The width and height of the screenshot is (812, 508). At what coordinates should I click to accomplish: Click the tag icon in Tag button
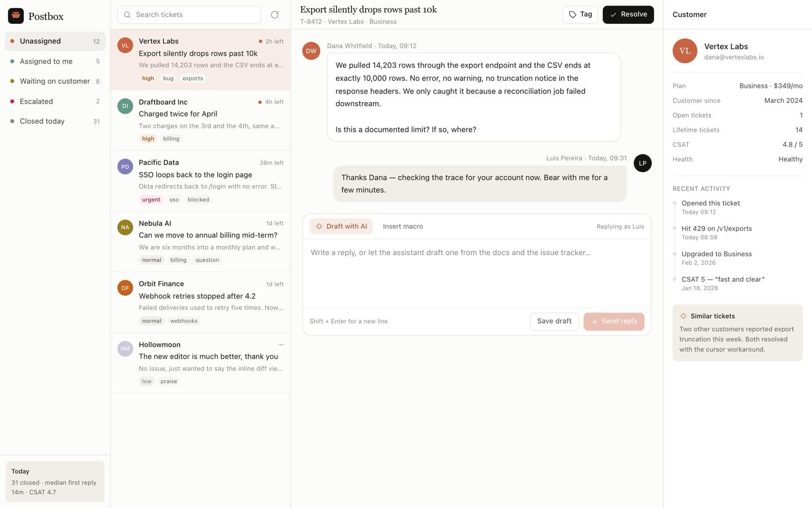[x=572, y=15]
